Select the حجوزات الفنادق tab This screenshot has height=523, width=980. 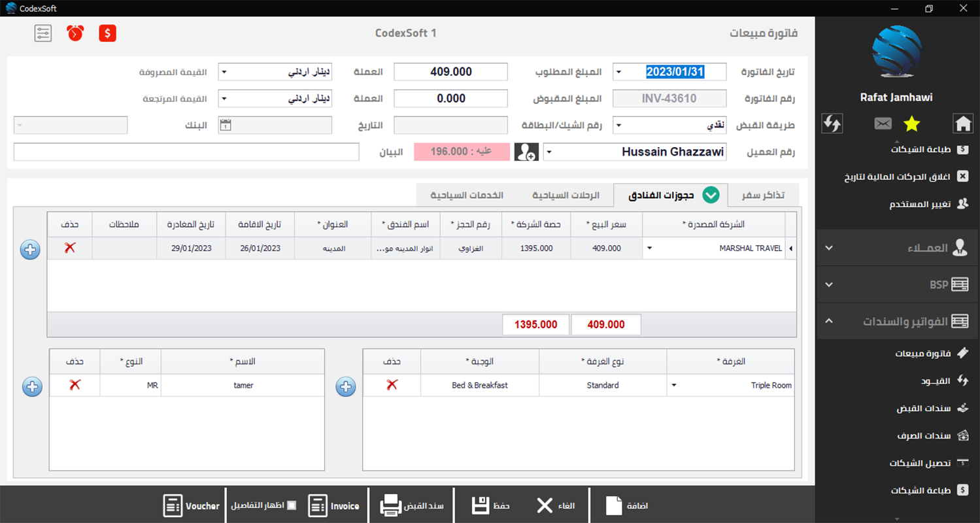click(670, 195)
